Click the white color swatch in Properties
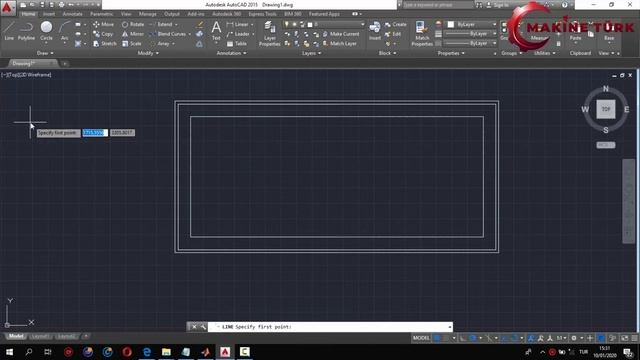This screenshot has width=640, height=360. tap(451, 24)
